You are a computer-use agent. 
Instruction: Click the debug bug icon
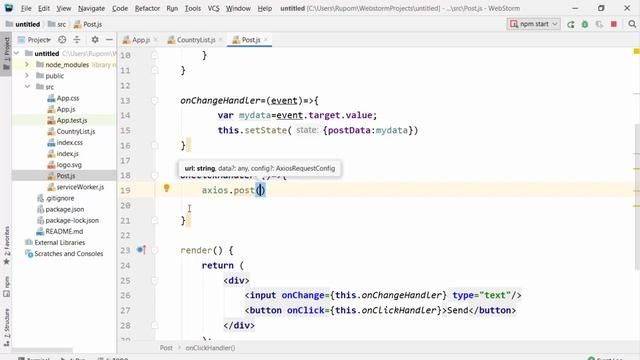click(x=585, y=24)
